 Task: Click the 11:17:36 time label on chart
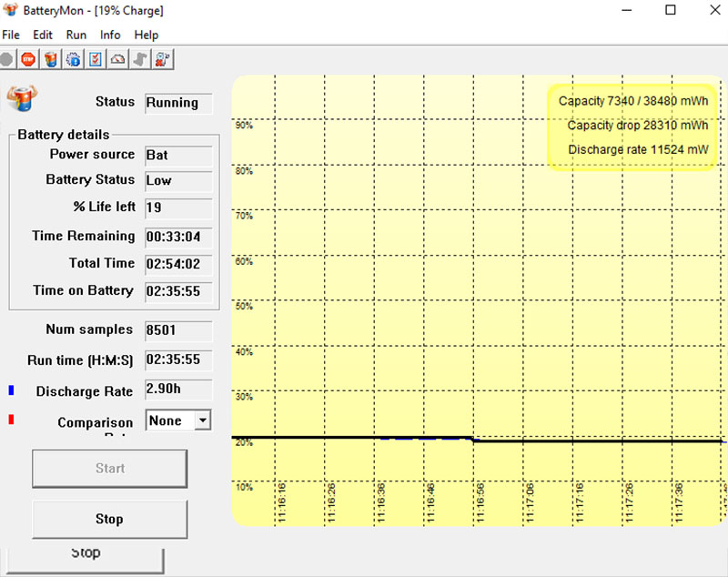coord(679,502)
